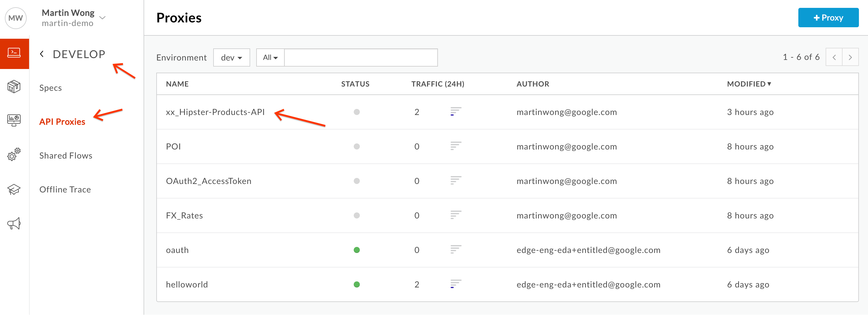
Task: Focus the proxy search input field
Action: (x=361, y=57)
